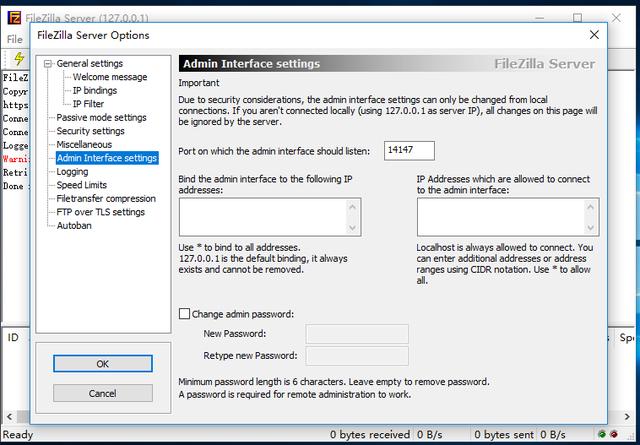This screenshot has width=640, height=445.
Task: Maximize the FileZilla Server main window
Action: point(577,18)
